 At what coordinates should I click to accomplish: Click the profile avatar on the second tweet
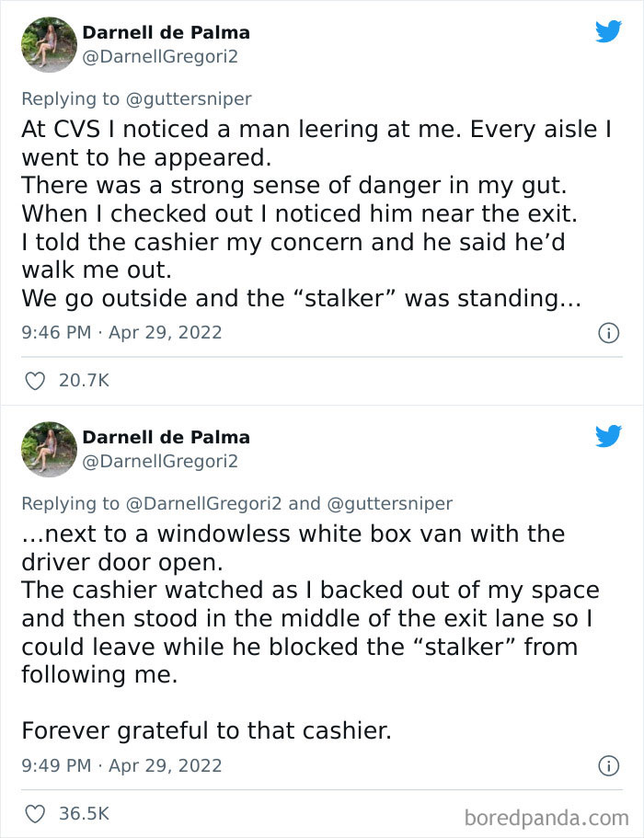pyautogui.click(x=49, y=449)
